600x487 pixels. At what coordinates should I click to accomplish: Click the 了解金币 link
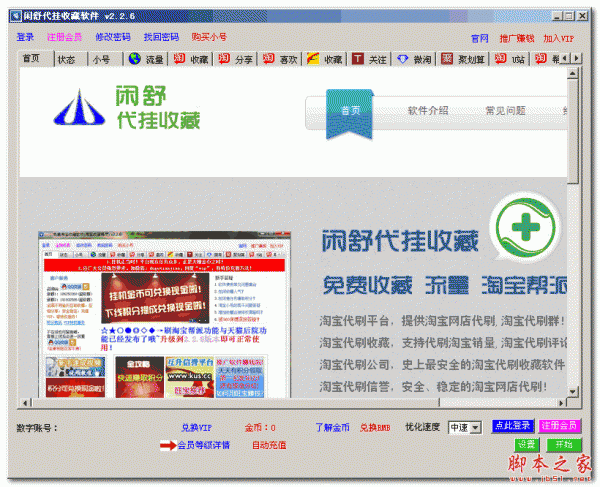pos(332,428)
